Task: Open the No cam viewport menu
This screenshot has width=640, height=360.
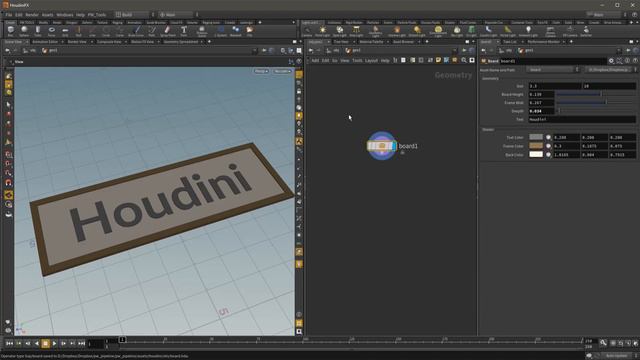Action: [x=282, y=71]
